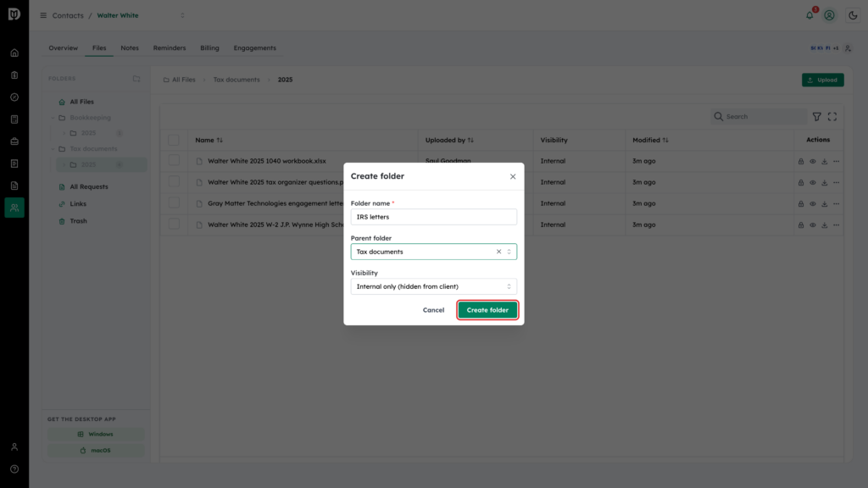This screenshot has width=868, height=488.
Task: Go to Links in the sidebar
Action: pos(78,204)
